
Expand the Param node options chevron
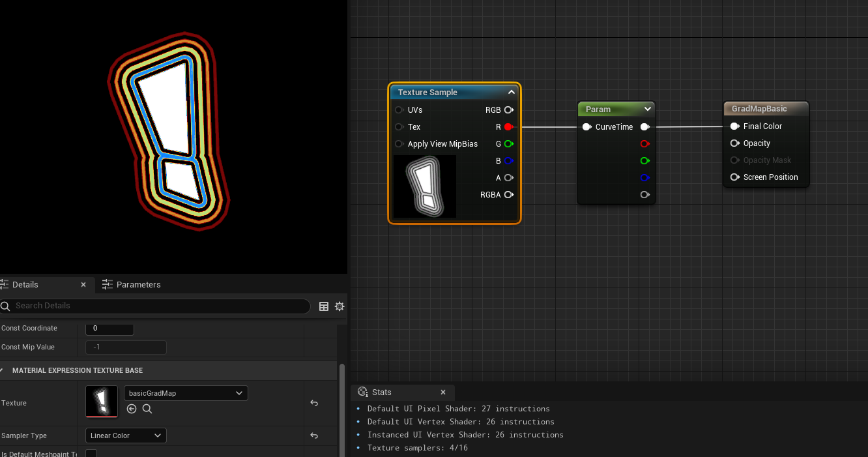click(647, 110)
